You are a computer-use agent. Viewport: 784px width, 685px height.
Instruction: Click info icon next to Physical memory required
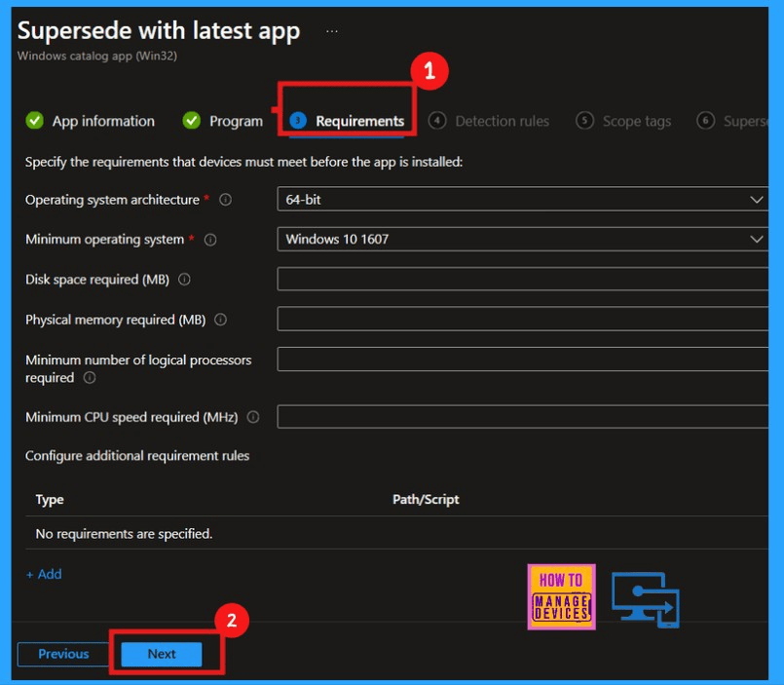click(x=220, y=320)
